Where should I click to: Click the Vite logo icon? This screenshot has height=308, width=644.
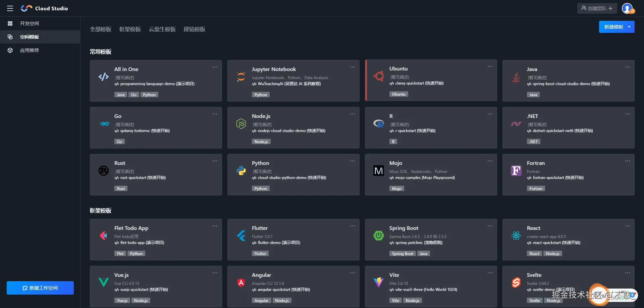pos(379,283)
